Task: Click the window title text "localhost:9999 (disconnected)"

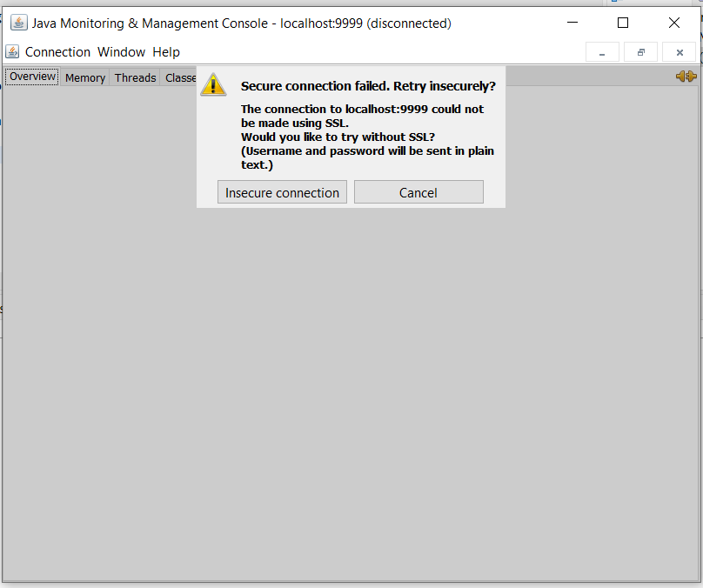Action: coord(365,23)
